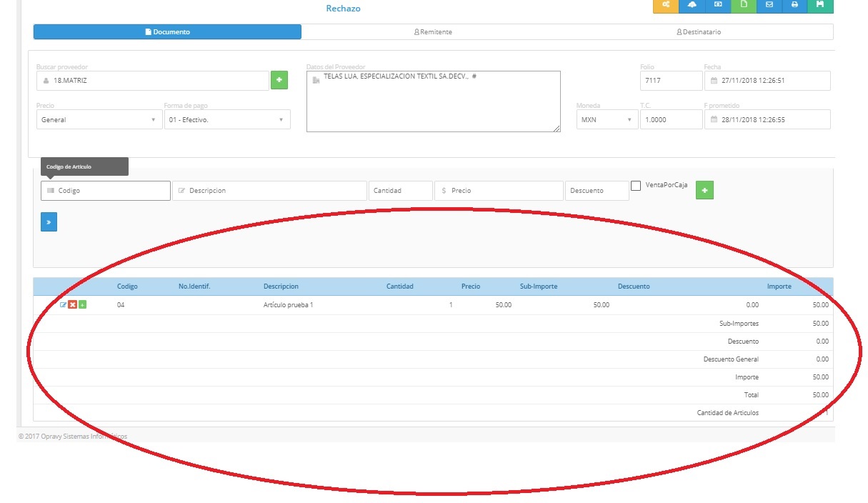Open the Precio General dropdown
This screenshot has width=868, height=503.
click(99, 120)
